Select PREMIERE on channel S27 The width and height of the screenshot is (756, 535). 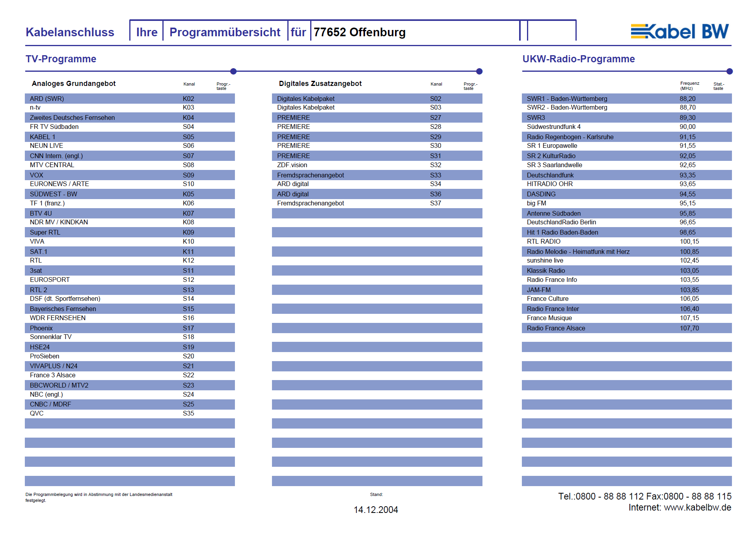tap(377, 117)
